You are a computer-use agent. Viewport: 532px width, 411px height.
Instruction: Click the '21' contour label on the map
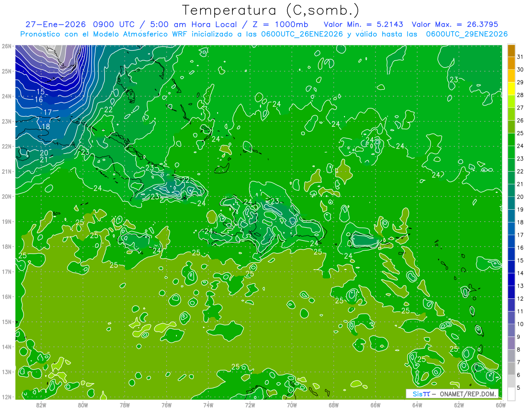pos(44,160)
